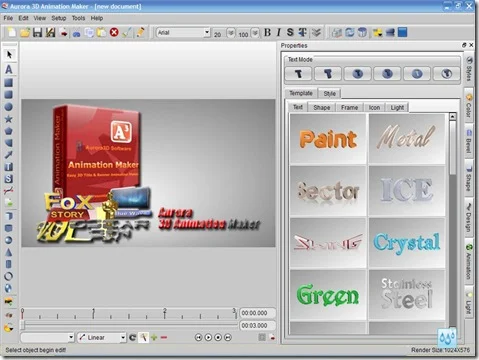Select the circle shape tool

(9, 107)
